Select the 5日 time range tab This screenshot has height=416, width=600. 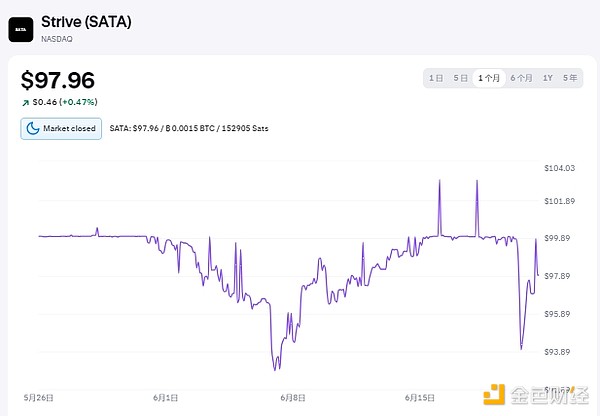tap(461, 78)
